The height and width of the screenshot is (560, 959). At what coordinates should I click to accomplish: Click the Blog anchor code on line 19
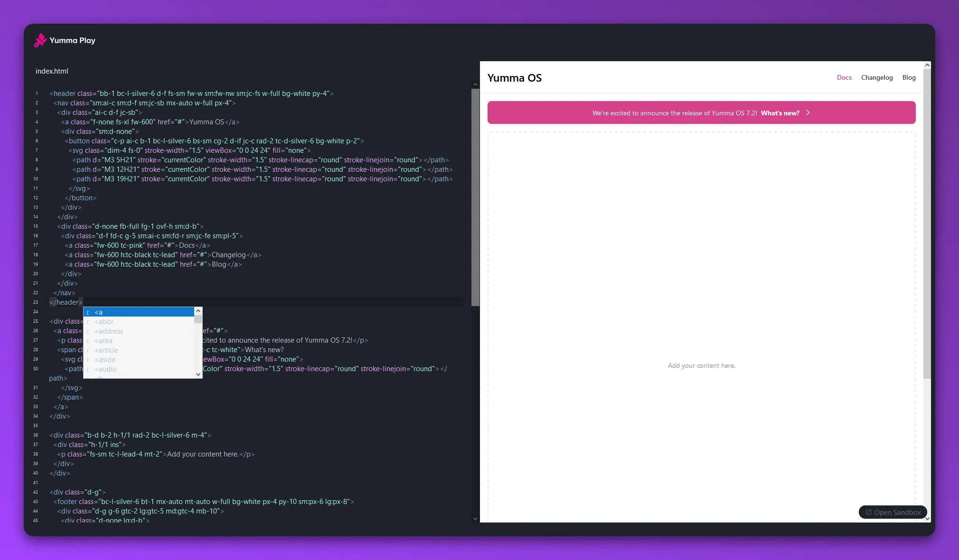[x=153, y=264]
